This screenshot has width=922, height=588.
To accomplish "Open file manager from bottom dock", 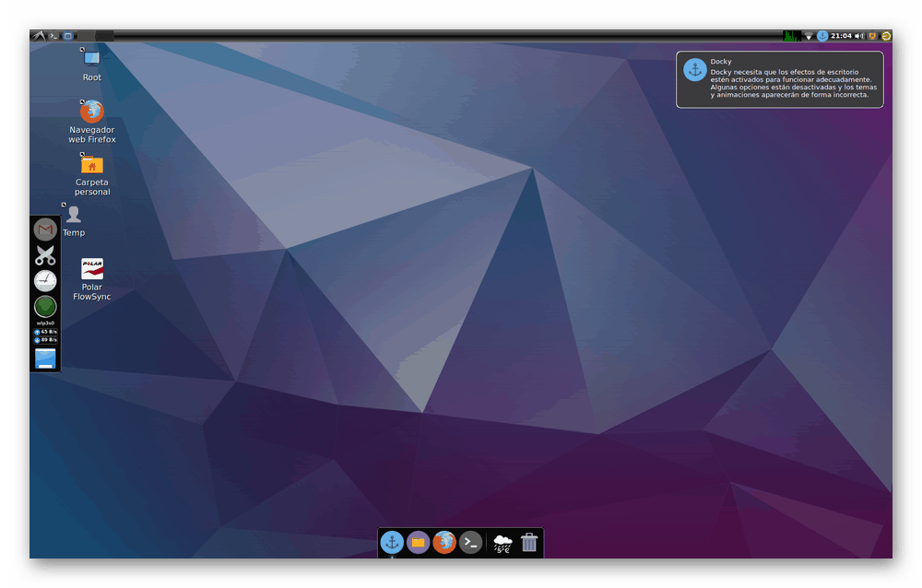I will [x=418, y=542].
